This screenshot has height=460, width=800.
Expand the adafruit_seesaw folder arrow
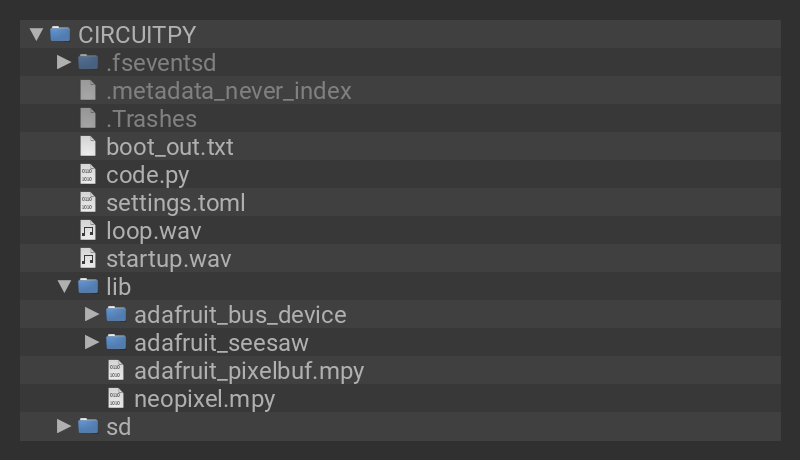pos(92,343)
